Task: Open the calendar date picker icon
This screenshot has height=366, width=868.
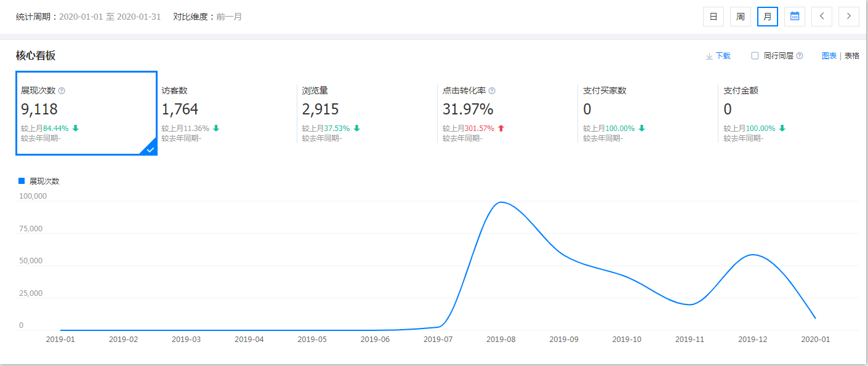Action: tap(794, 17)
